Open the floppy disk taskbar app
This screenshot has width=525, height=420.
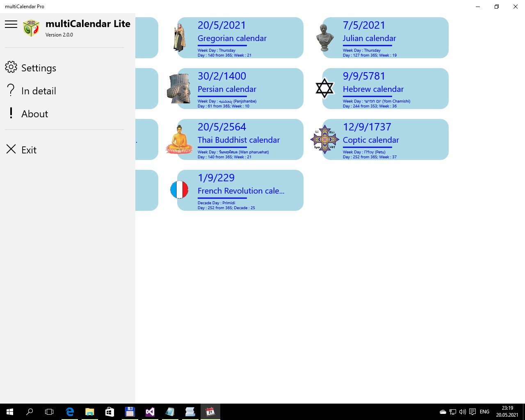click(130, 412)
